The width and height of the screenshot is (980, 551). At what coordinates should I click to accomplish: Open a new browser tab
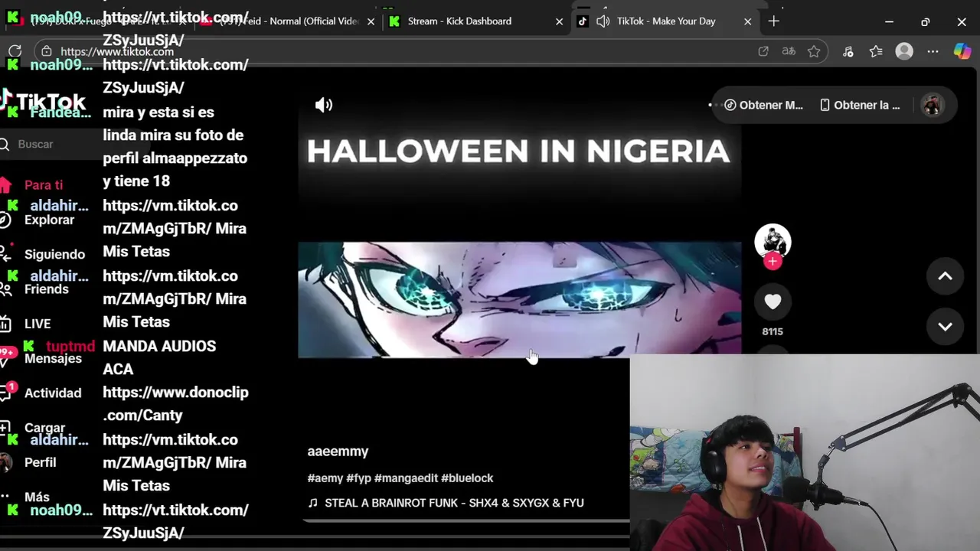(773, 21)
